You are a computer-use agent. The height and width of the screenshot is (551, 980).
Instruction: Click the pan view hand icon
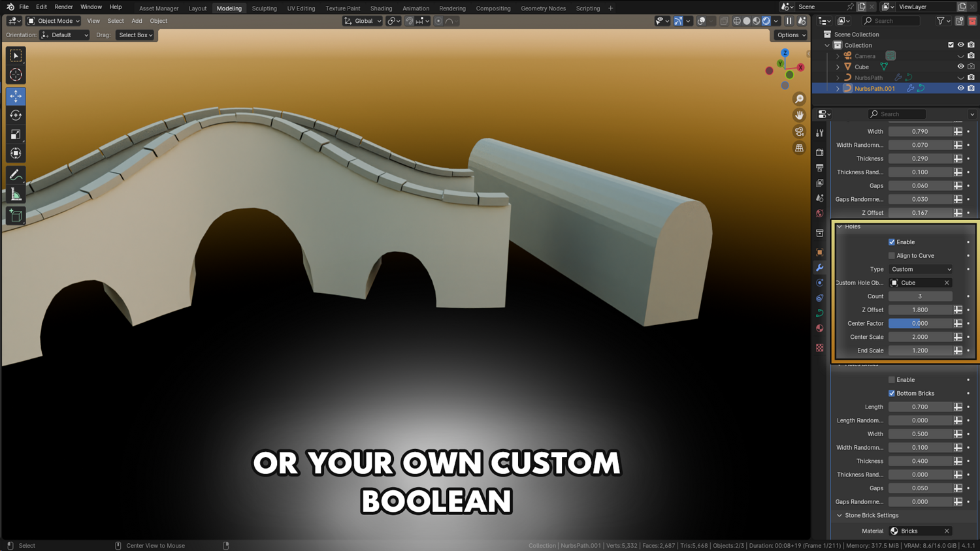click(x=799, y=116)
